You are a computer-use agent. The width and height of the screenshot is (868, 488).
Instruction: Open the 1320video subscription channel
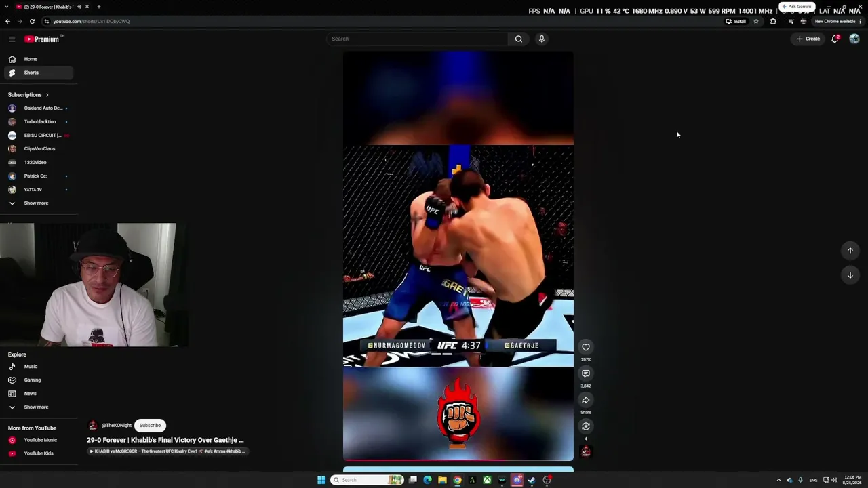[38, 163]
